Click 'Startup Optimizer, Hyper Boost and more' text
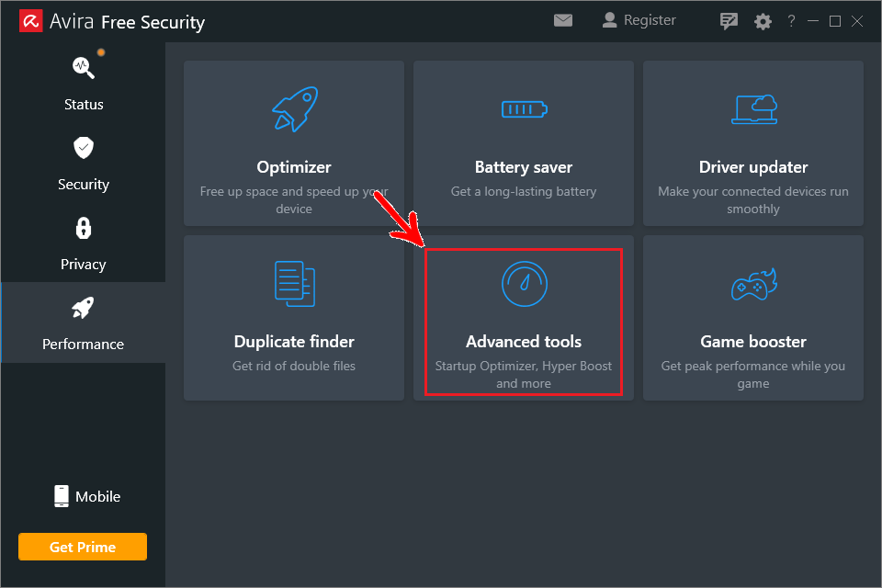The height and width of the screenshot is (588, 882). [524, 375]
